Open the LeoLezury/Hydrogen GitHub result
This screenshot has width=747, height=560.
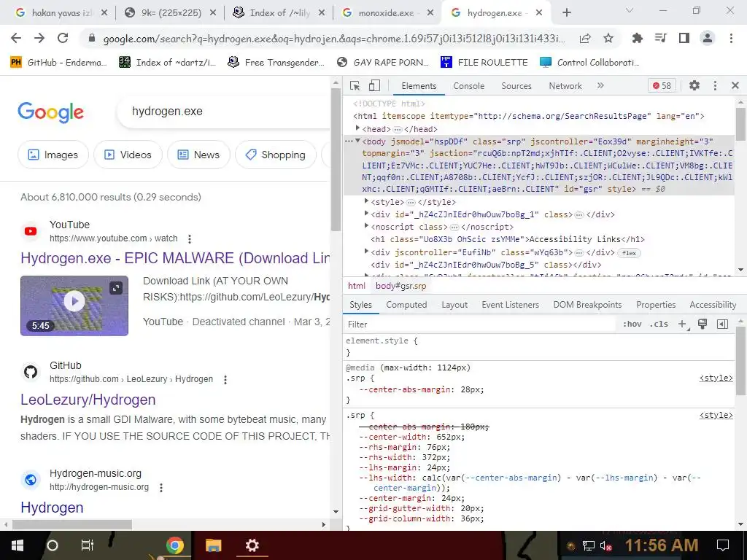(88, 400)
